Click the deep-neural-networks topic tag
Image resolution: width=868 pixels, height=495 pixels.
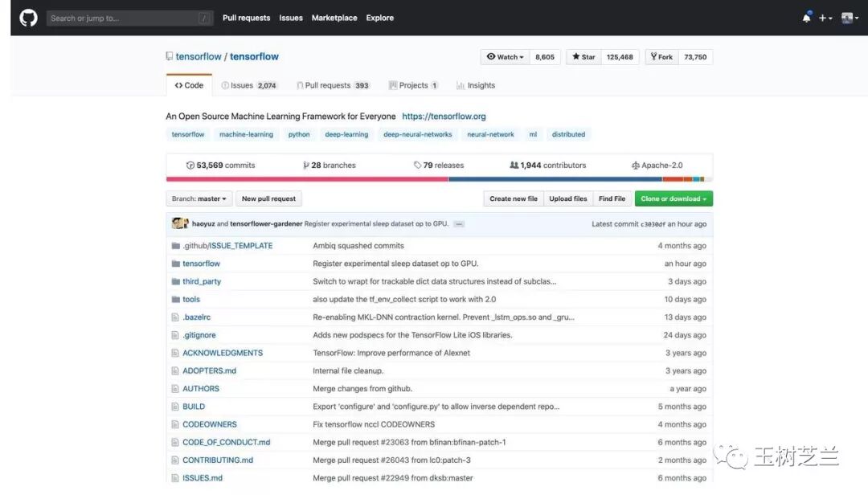[417, 134]
